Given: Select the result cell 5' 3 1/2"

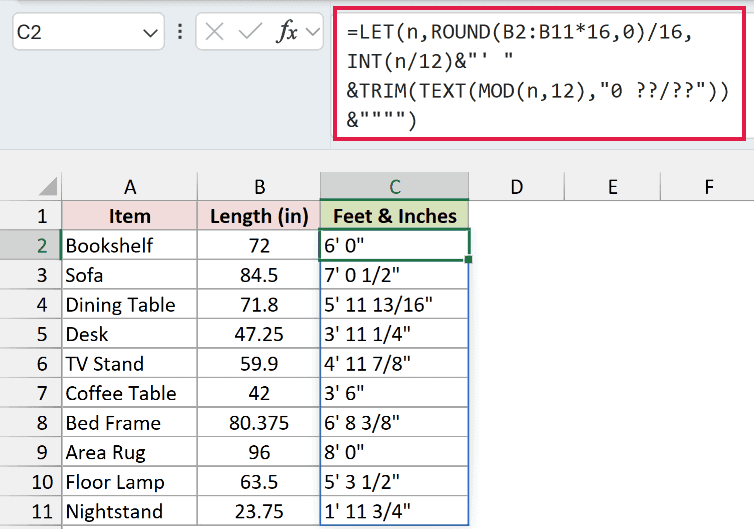Looking at the screenshot, I should tap(394, 482).
